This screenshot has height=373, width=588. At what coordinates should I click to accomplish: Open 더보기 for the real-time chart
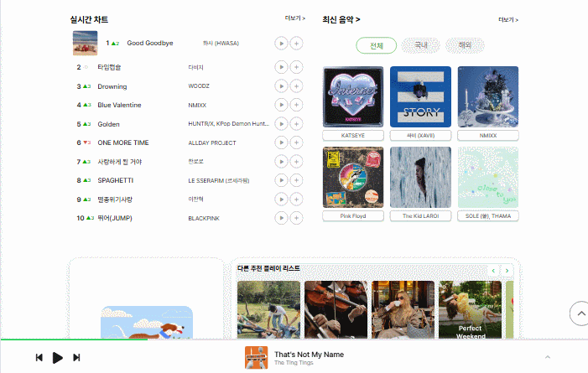click(x=294, y=18)
